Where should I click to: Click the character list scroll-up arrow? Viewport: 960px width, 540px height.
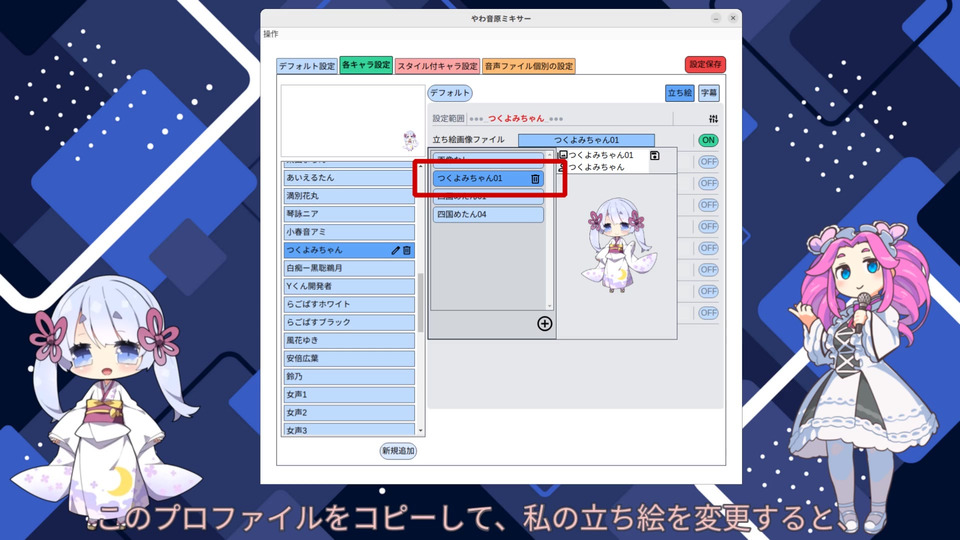421,167
